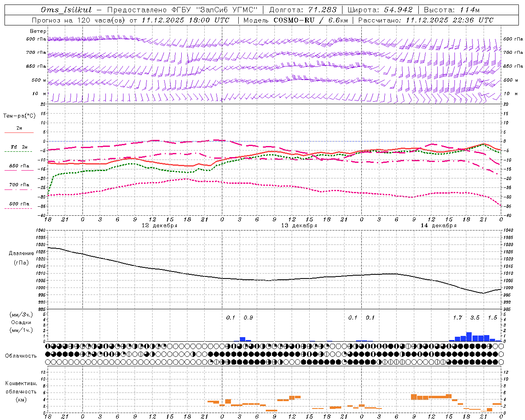Select the longitude value Долгота: 71.283
Image resolution: width=525 pixels, height=420 pixels.
(x=303, y=10)
